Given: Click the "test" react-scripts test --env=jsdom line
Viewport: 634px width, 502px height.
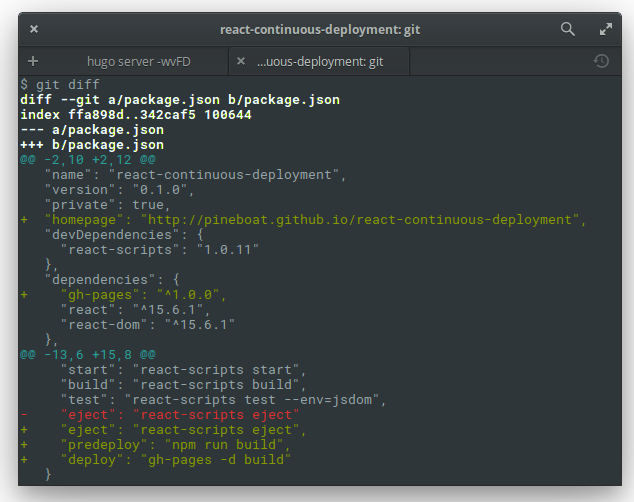Looking at the screenshot, I should tap(223, 400).
